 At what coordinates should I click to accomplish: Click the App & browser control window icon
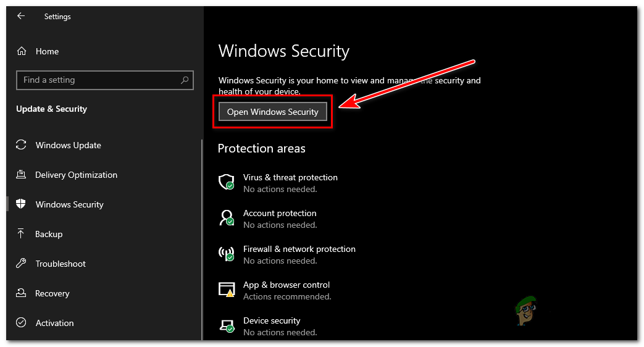pyautogui.click(x=227, y=290)
